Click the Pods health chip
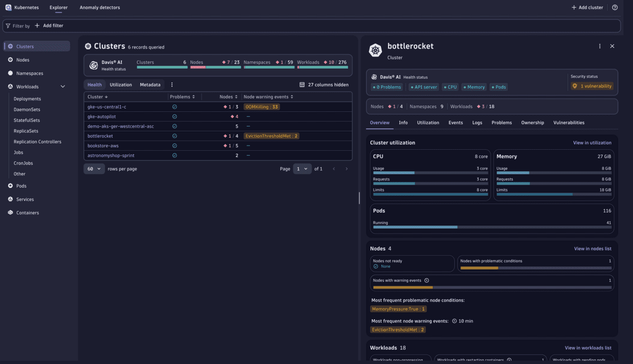This screenshot has height=364, width=633. point(498,87)
